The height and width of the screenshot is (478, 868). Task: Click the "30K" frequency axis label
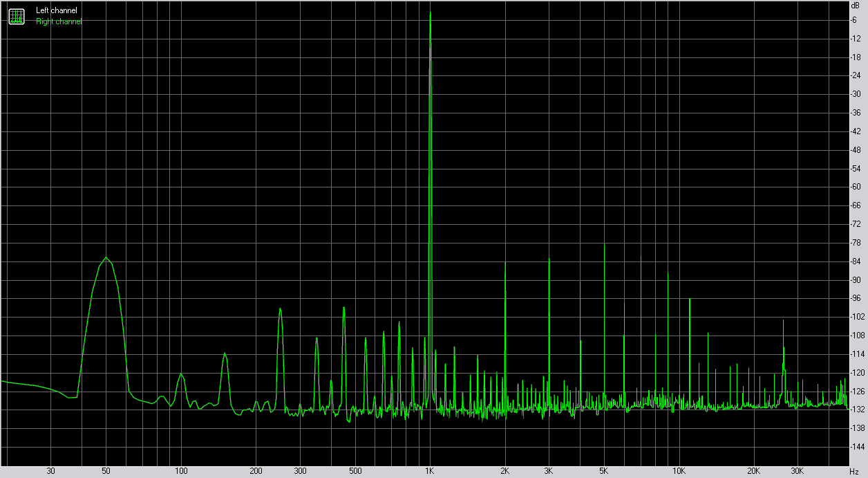798,471
